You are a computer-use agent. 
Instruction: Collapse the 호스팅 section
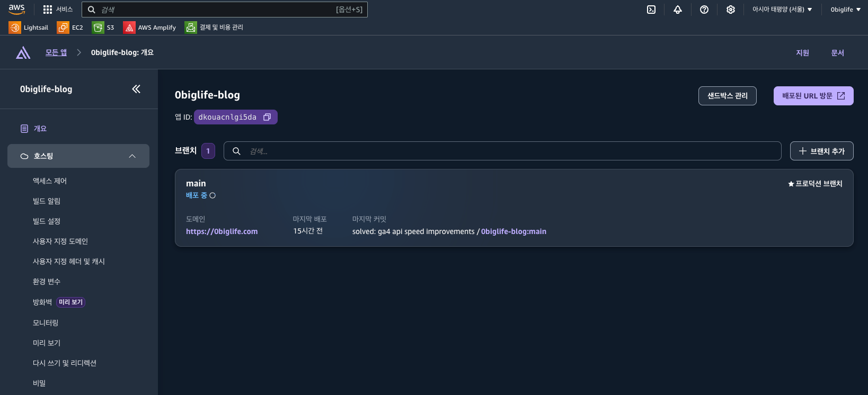tap(78, 156)
